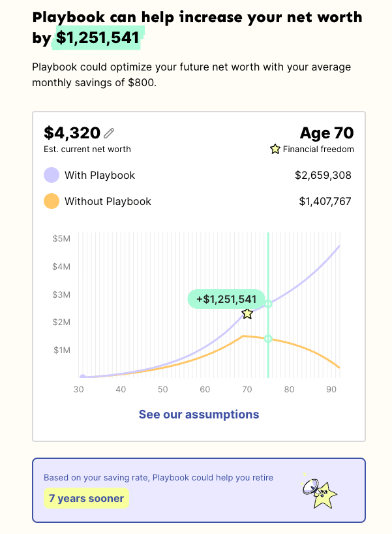The width and height of the screenshot is (392, 534).
Task: Click the $5M label on the vertical axis
Action: [61, 239]
